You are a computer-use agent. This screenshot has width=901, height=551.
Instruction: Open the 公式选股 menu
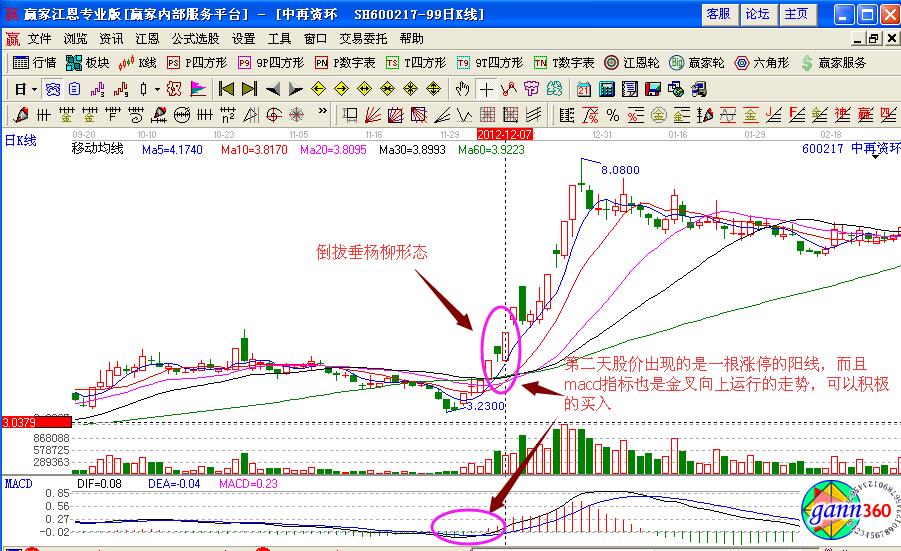[x=195, y=39]
